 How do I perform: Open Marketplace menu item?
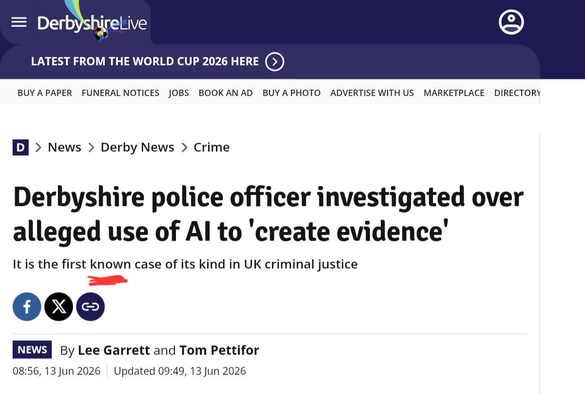pos(454,93)
